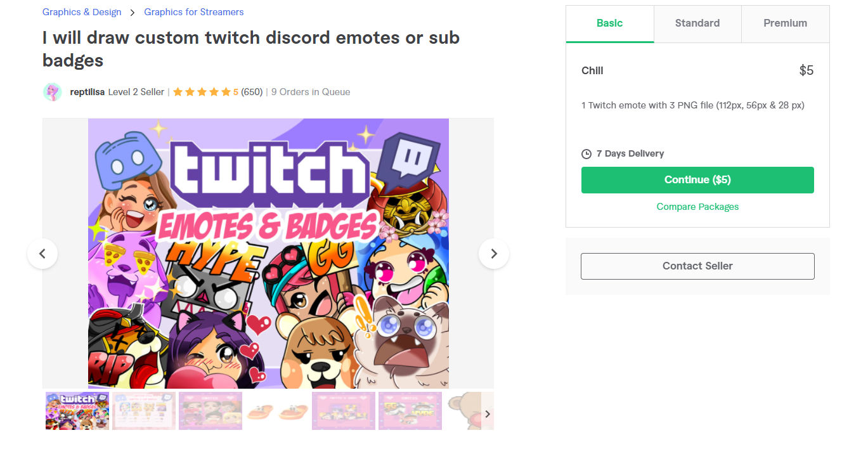Open Graphics for Streamers breadcrumb link
The image size is (868, 454).
click(x=194, y=12)
